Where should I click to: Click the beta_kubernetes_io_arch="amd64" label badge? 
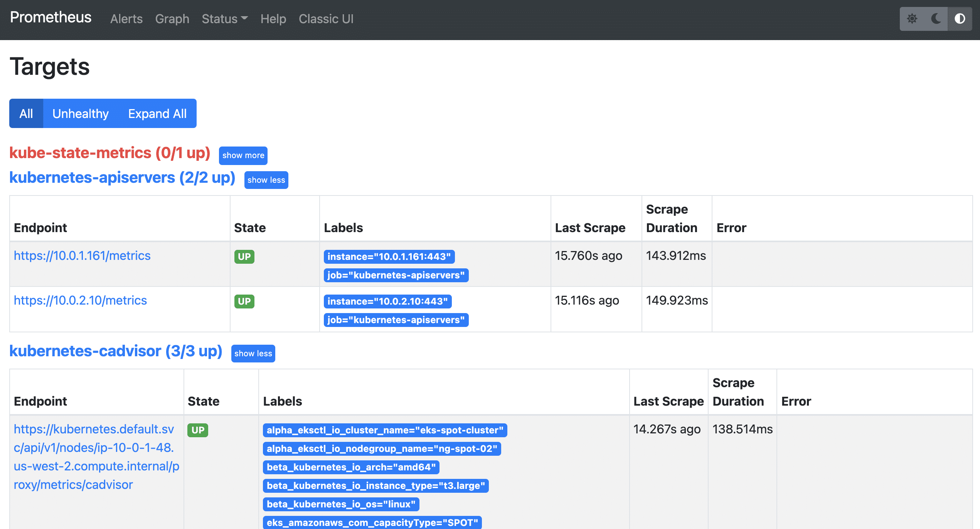351,467
